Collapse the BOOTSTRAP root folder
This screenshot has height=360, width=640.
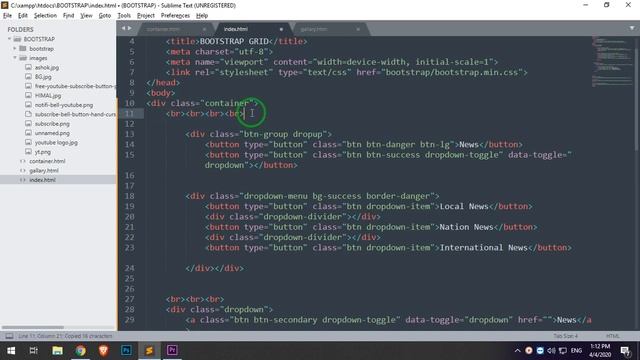coord(9,39)
